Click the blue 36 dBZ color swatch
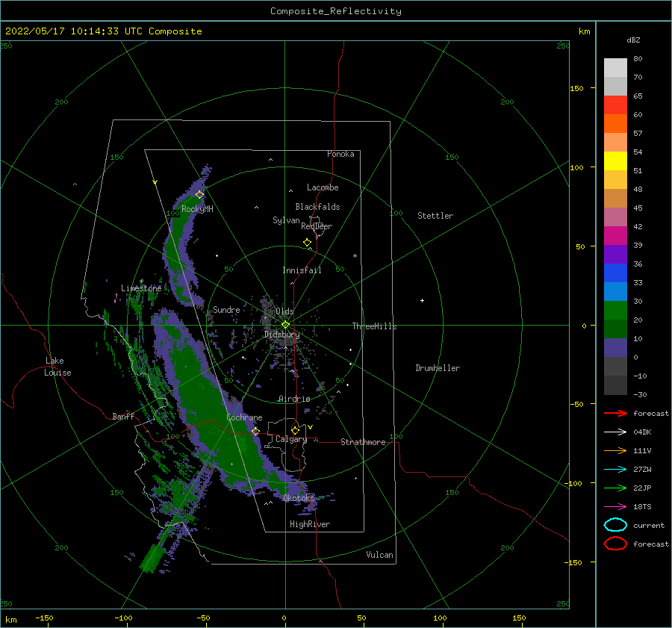This screenshot has height=628, width=672. click(x=615, y=273)
